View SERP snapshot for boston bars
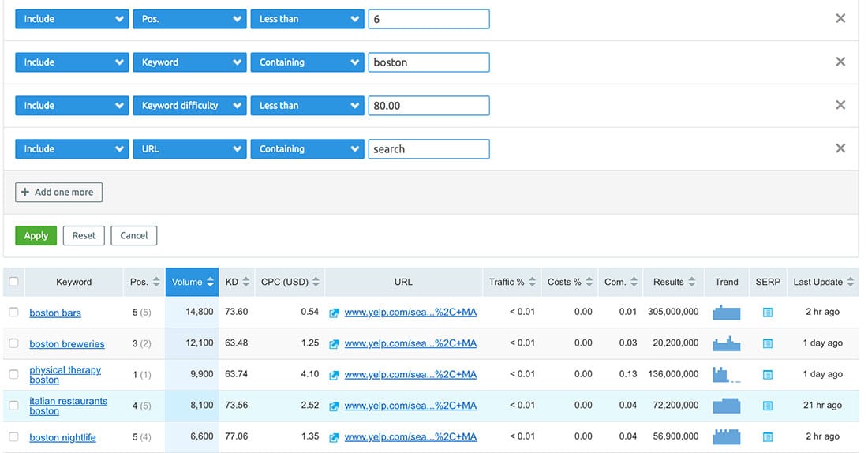 click(767, 313)
